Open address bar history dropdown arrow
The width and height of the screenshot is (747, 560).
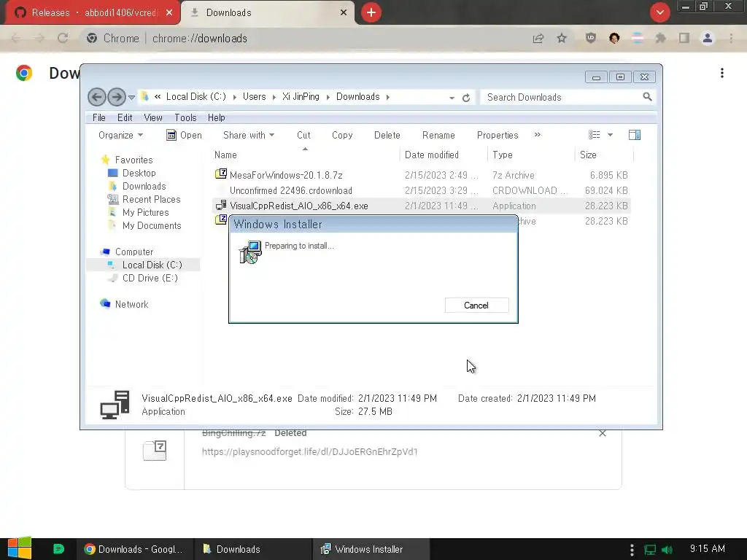(x=452, y=98)
